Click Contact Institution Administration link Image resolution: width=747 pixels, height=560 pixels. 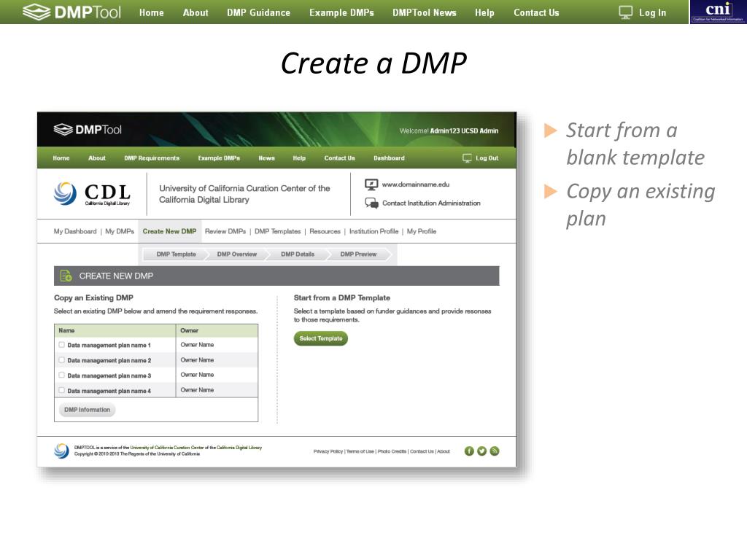[x=431, y=203]
